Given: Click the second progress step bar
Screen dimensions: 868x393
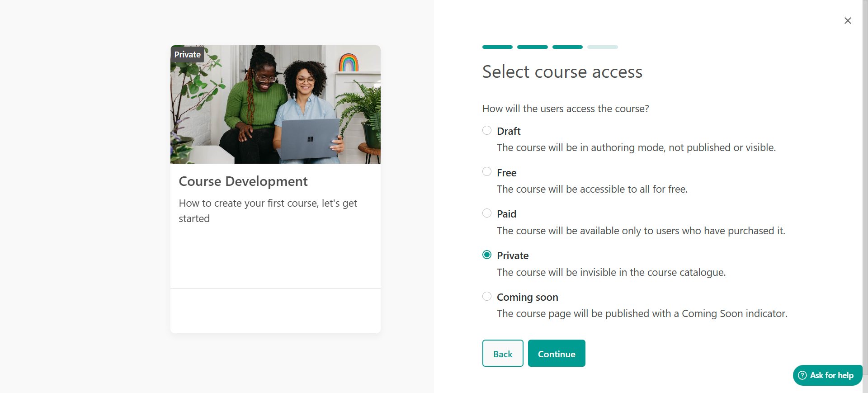Looking at the screenshot, I should (x=532, y=47).
